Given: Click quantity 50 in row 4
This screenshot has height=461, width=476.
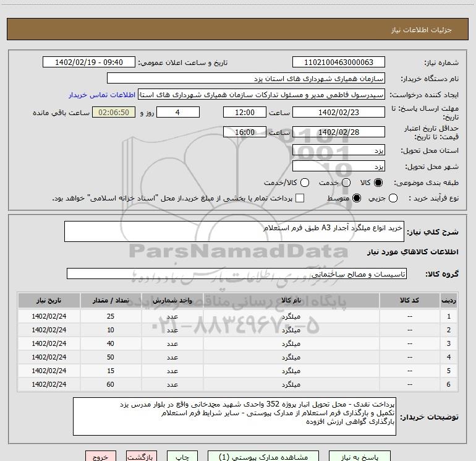Looking at the screenshot, I should 111,358.
